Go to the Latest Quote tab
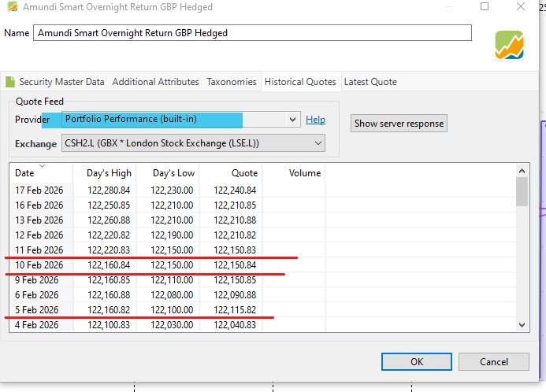Screen dimensions: 546x392 point(370,82)
